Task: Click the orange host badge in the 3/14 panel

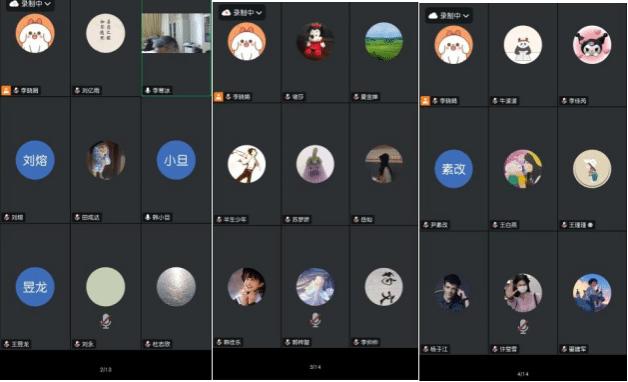Action: point(218,97)
